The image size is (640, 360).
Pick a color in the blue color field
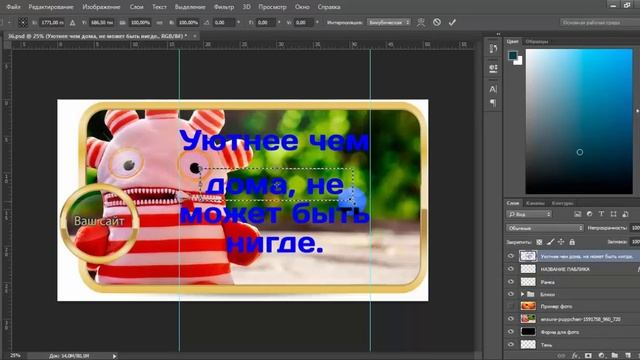pos(579,121)
